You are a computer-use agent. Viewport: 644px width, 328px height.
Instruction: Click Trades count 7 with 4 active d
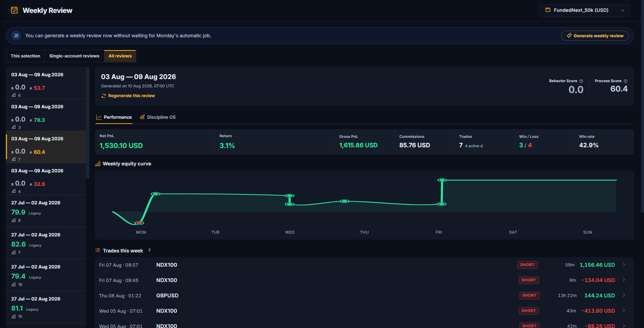471,145
